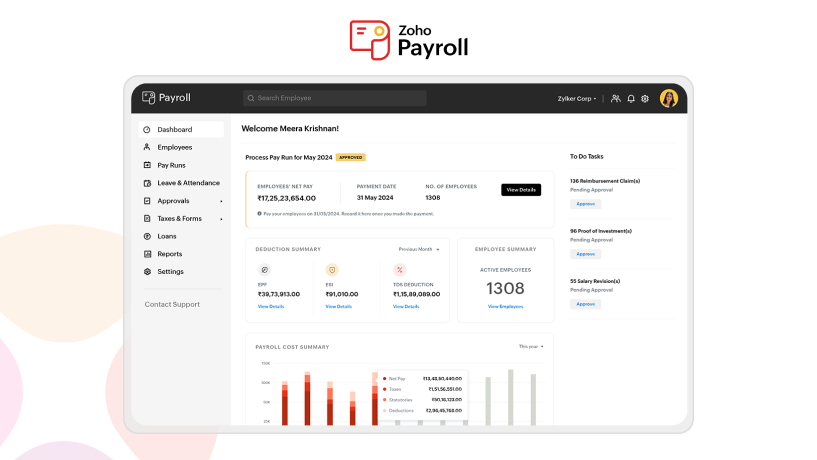
Task: Click the Employees person icon in sidebar
Action: point(147,147)
